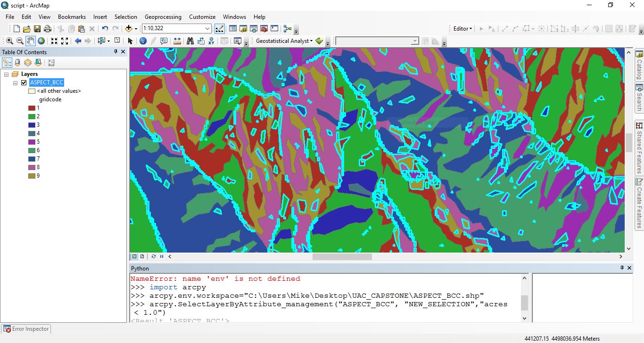Open the HTML Popup tool
Viewport: 644px width, 343px height.
tap(164, 41)
